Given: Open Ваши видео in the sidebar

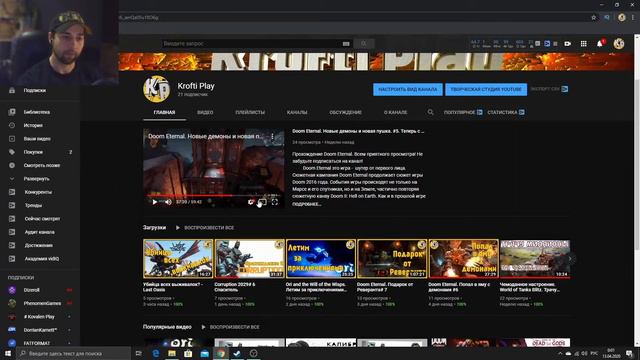Looking at the screenshot, I should point(37,139).
